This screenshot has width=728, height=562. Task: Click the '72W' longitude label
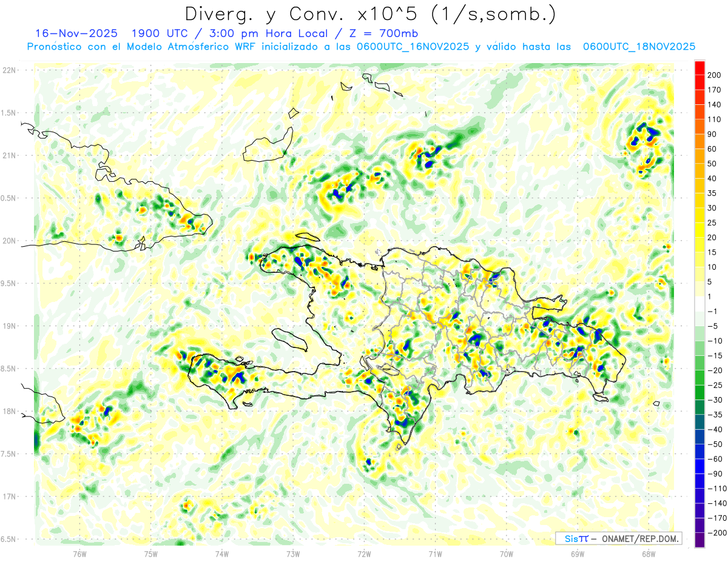[364, 554]
